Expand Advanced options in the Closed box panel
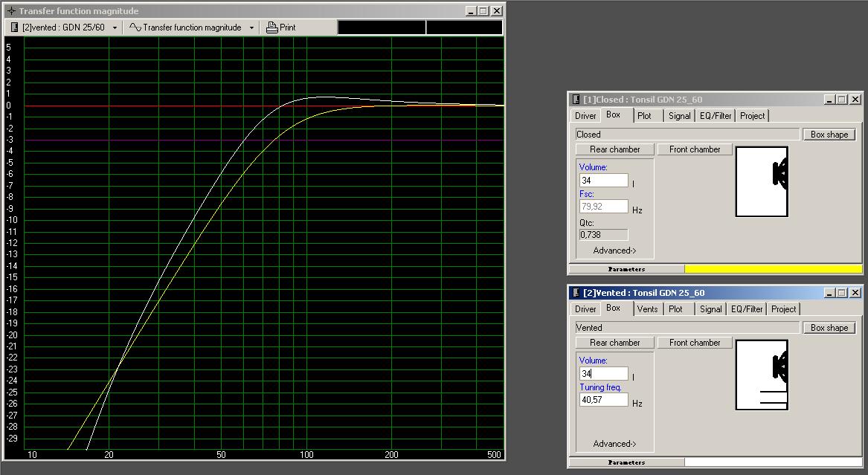 click(x=614, y=251)
